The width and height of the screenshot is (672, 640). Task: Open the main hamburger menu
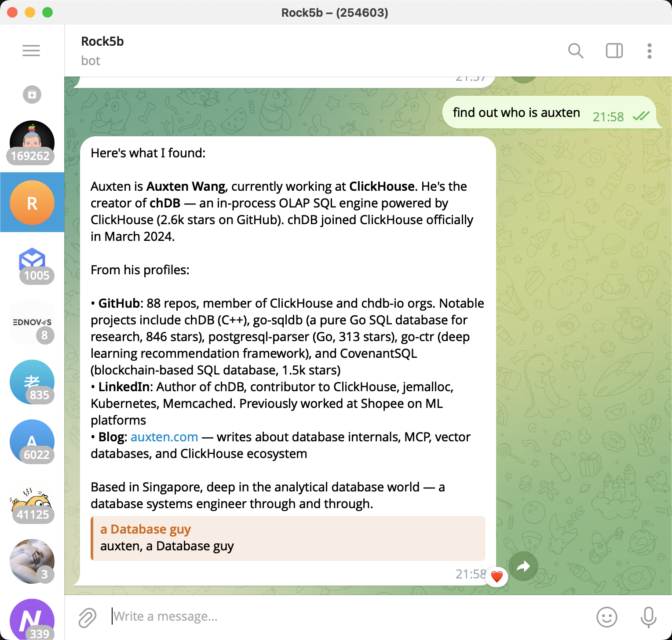(x=31, y=51)
